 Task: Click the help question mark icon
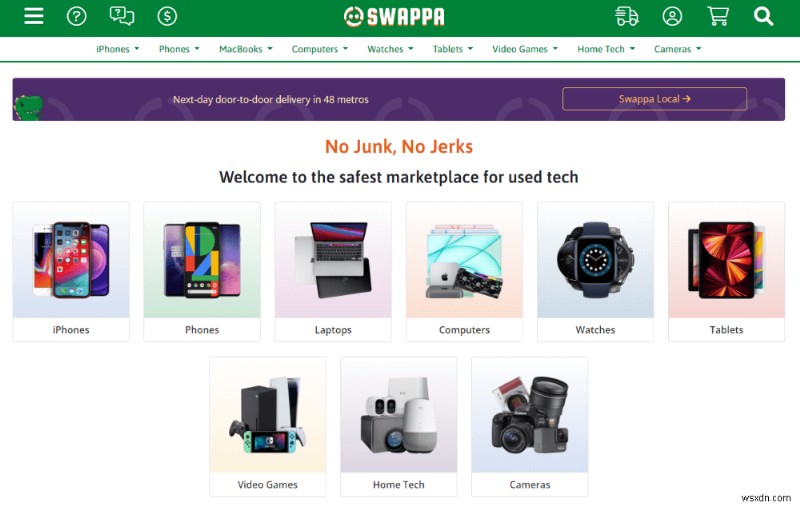77,16
